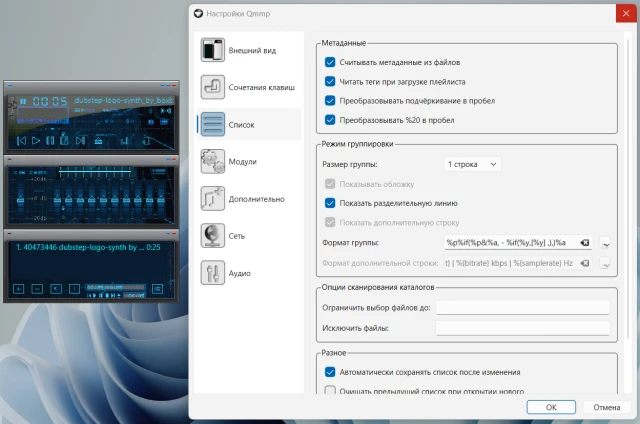Screen dimensions: 640x424
Task: Open the list options button in the playlist
Action: 157,289
